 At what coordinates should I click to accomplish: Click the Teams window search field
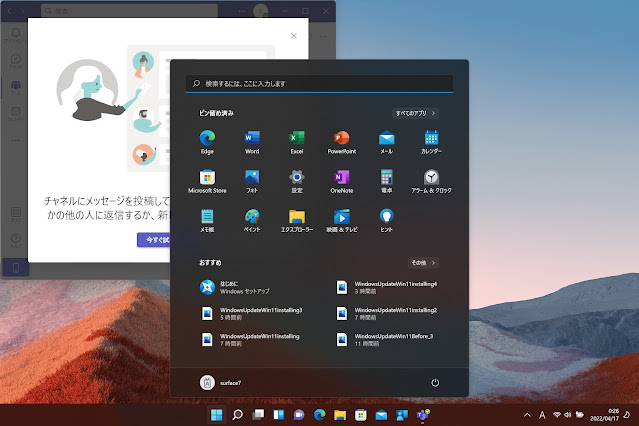tap(129, 11)
